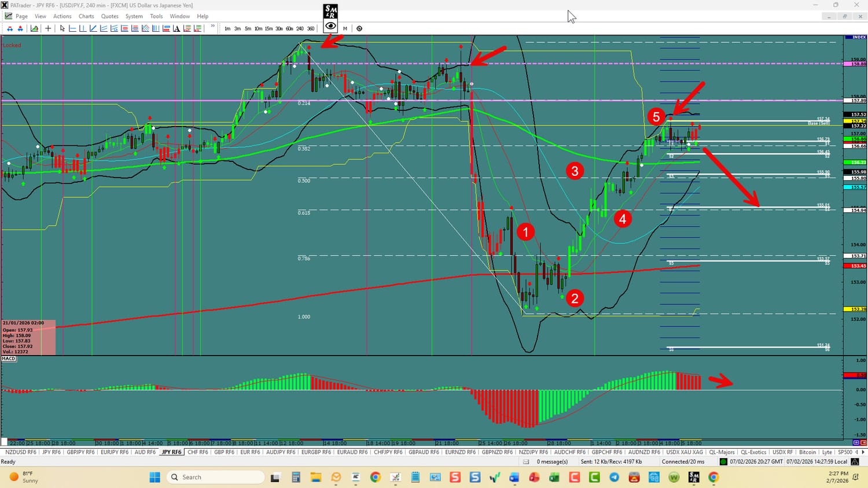Click the triangle icon after Local time
Image resolution: width=868 pixels, height=488 pixels.
855,461
